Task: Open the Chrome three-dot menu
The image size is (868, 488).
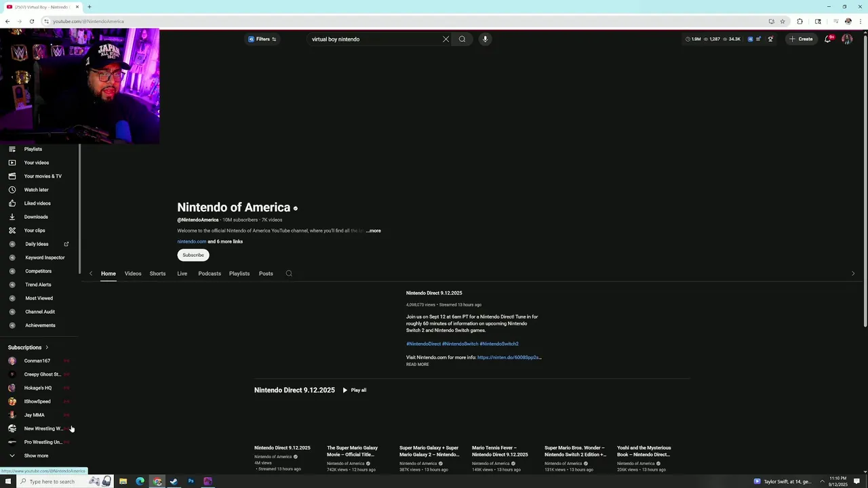Action: pyautogui.click(x=861, y=21)
